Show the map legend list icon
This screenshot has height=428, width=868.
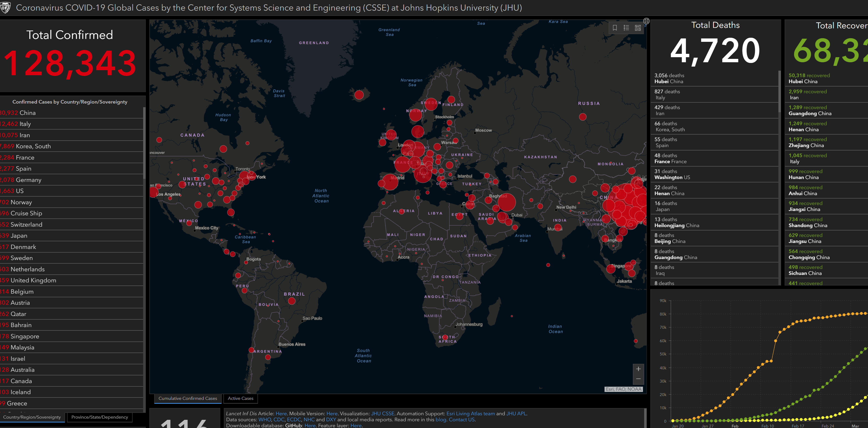(x=626, y=28)
